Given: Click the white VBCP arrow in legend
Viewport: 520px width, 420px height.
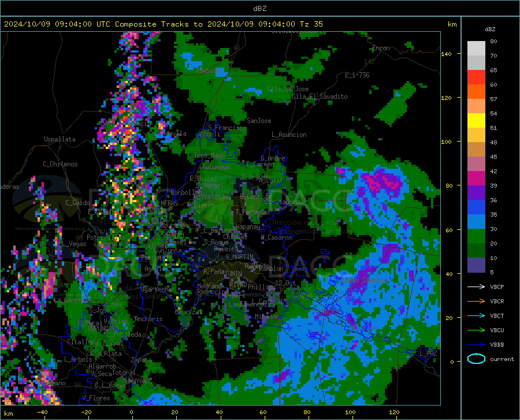Looking at the screenshot, I should pos(476,287).
